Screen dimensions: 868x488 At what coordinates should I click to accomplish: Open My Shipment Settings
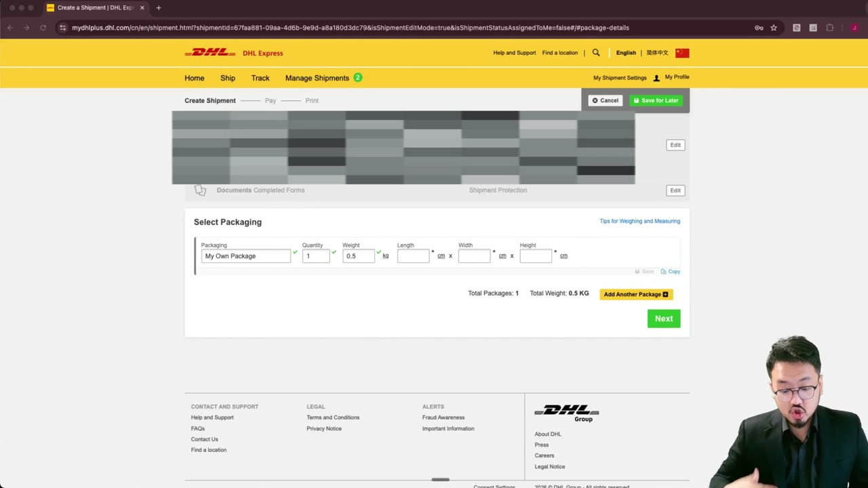[x=620, y=78]
